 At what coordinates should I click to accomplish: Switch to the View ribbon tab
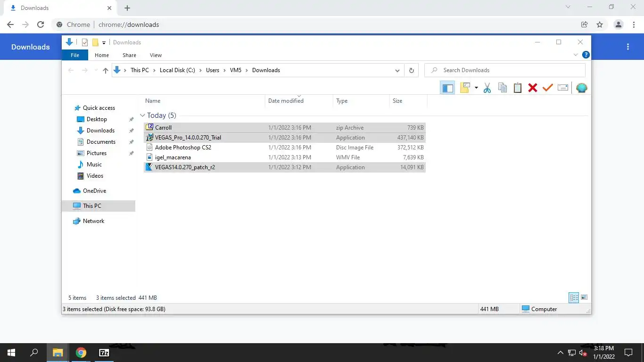156,55
